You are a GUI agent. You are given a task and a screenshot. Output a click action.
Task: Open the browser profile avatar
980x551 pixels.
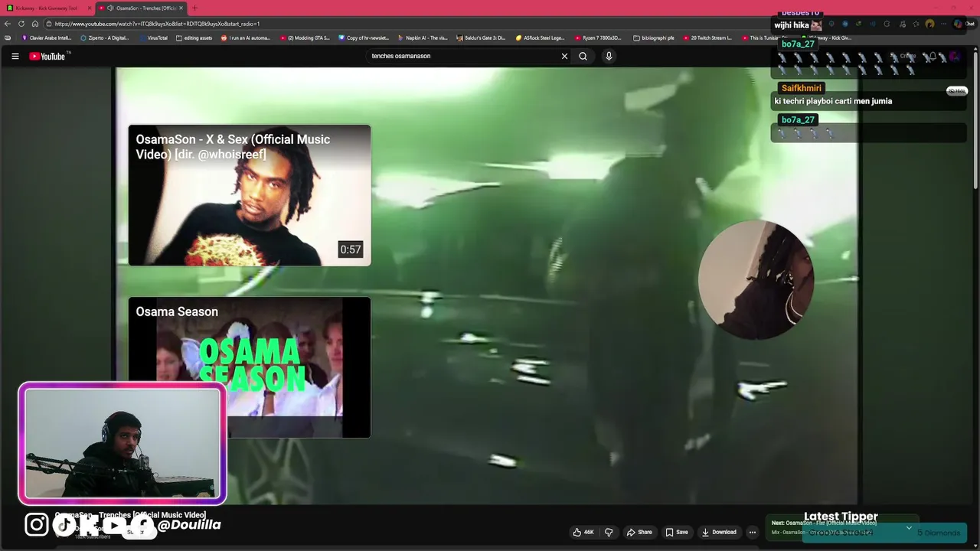click(x=929, y=24)
